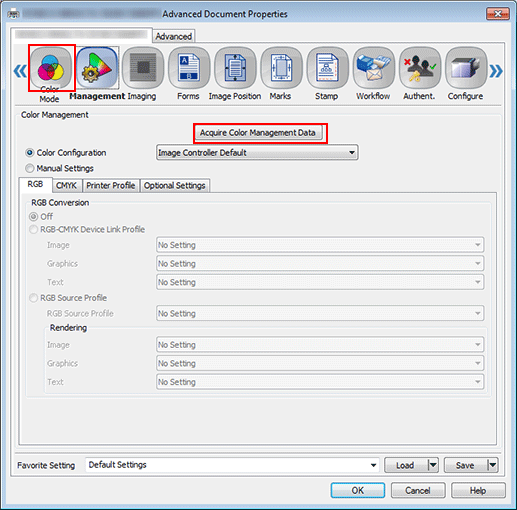Switch to the CMYK tab
This screenshot has width=517, height=510.
point(66,186)
